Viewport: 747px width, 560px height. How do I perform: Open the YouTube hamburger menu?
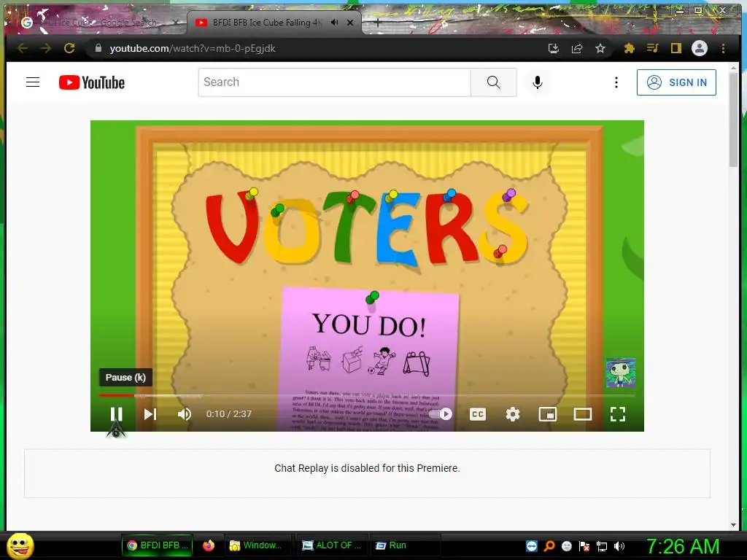tap(33, 82)
